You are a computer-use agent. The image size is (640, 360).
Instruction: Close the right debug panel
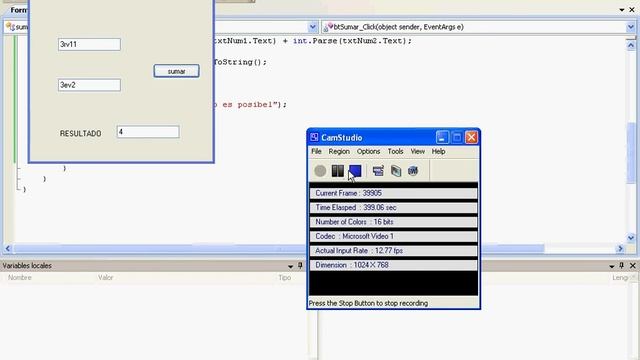(633, 266)
